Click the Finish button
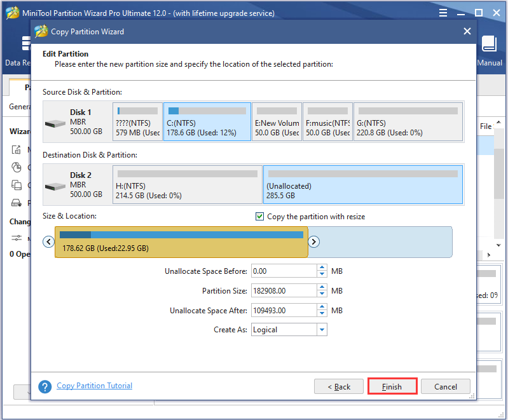This screenshot has height=420, width=508. coord(392,386)
